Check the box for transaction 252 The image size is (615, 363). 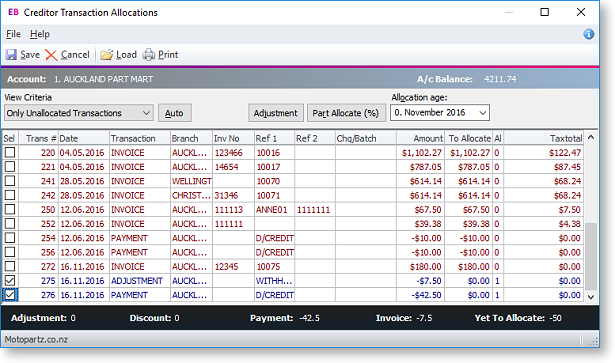coord(10,223)
